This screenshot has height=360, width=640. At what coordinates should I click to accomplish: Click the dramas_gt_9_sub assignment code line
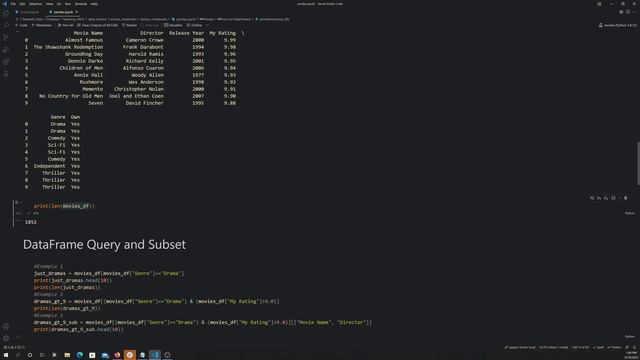pyautogui.click(x=203, y=322)
